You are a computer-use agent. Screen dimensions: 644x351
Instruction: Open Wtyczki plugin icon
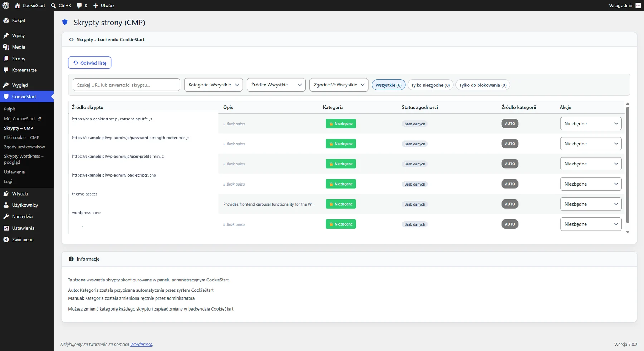(x=6, y=193)
